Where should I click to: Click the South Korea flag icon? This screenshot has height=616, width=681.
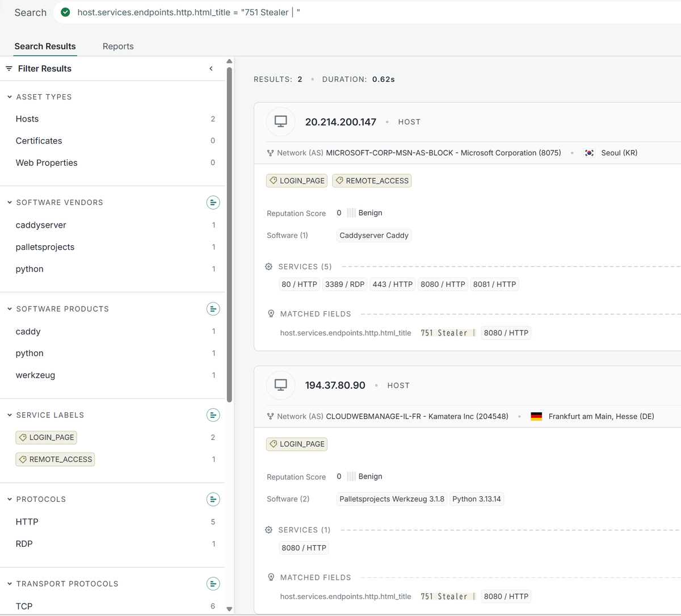click(590, 153)
